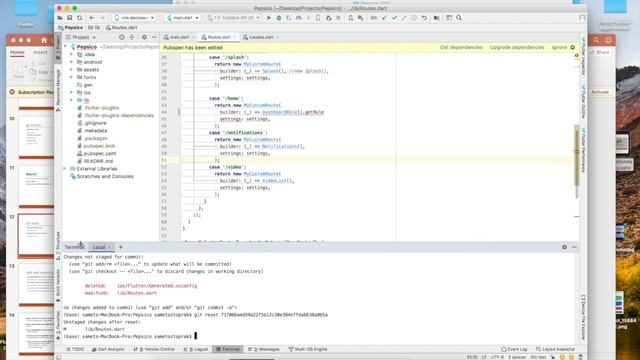Hide the Project panel with minus icon
The height and width of the screenshot is (360, 640).
click(x=154, y=37)
